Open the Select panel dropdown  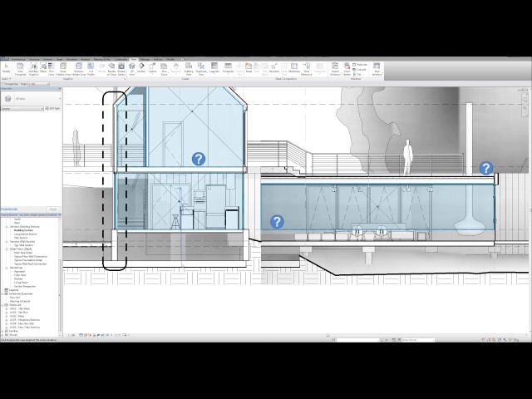[x=6, y=79]
